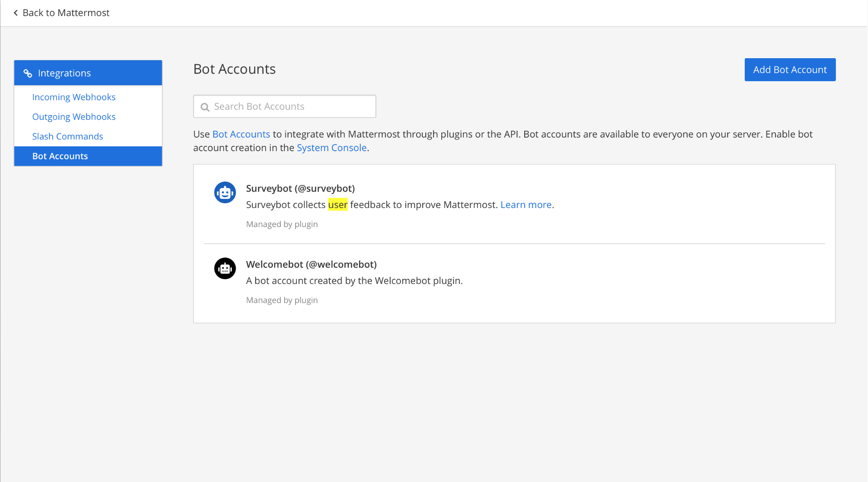Click the Integrations link icon in sidebar
This screenshot has width=868, height=482.
coord(28,73)
